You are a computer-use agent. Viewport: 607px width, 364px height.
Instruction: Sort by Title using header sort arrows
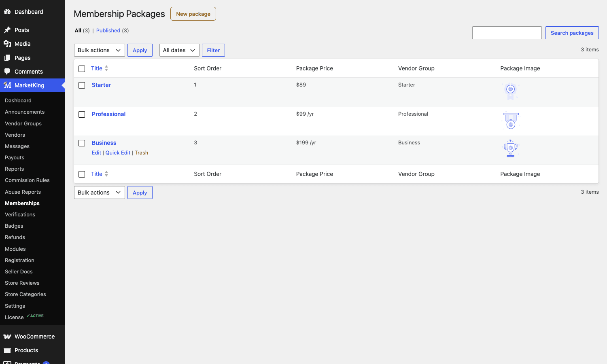[106, 68]
